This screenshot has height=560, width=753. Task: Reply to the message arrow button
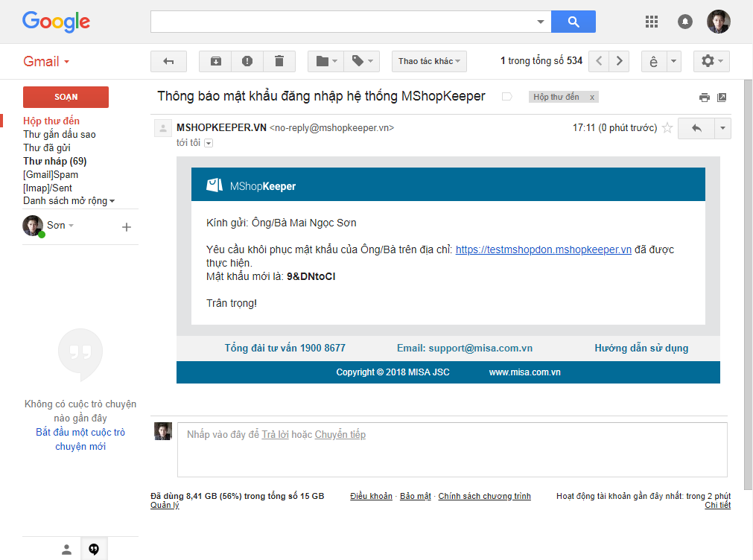[696, 128]
